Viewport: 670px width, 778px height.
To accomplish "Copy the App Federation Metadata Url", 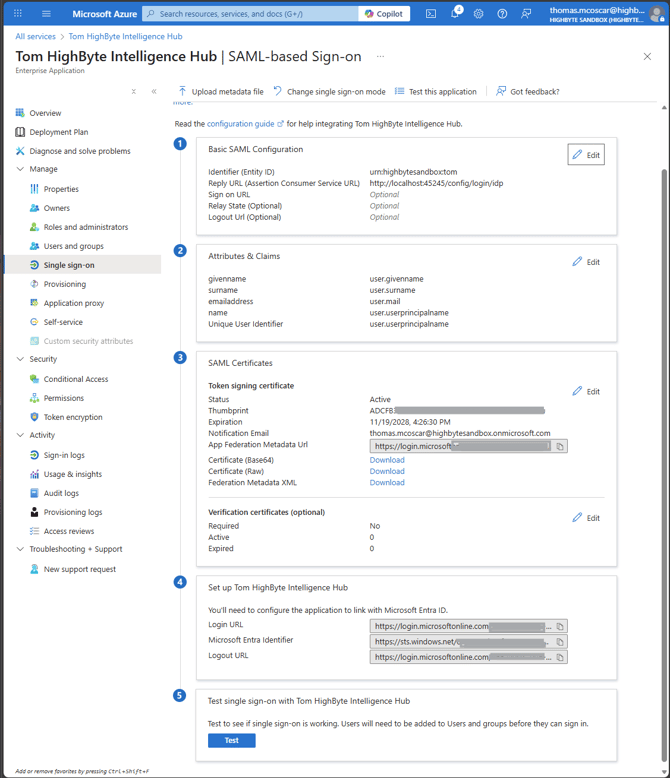I will point(560,447).
